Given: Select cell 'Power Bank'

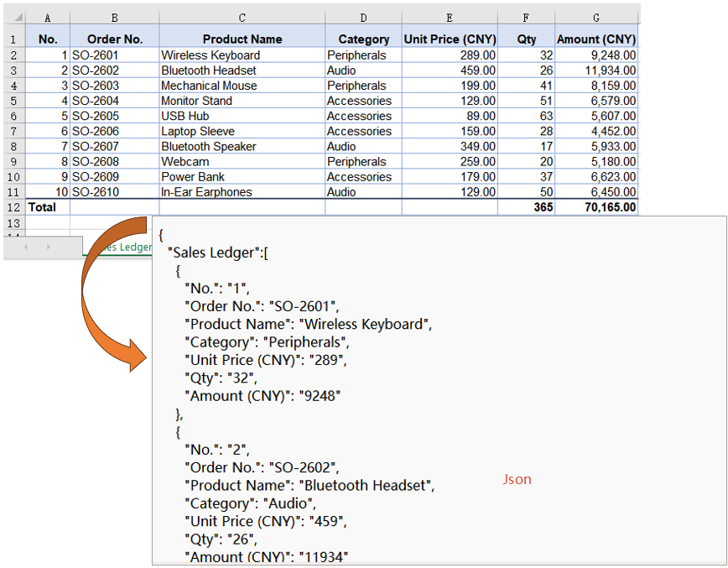Looking at the screenshot, I should click(242, 177).
